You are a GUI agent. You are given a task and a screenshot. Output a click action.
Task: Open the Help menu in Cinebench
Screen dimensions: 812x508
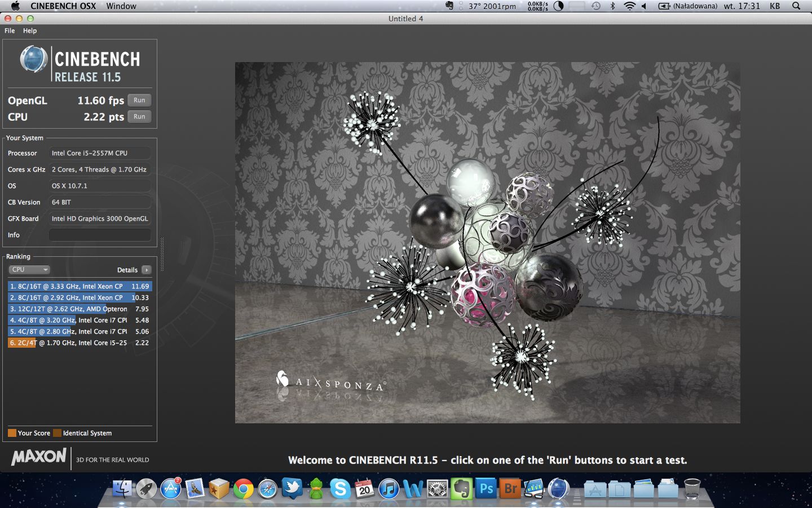pos(30,30)
